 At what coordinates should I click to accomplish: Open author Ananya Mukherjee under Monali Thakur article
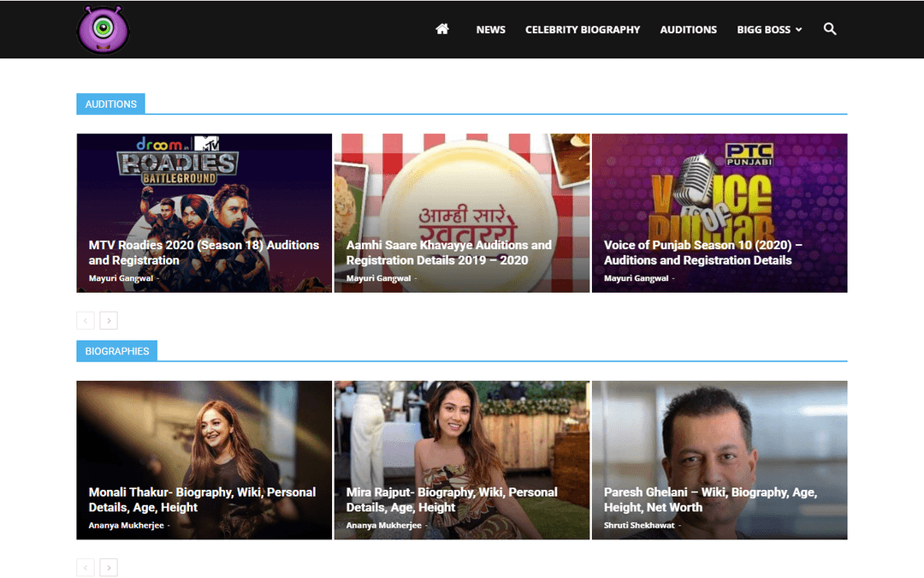point(126,526)
